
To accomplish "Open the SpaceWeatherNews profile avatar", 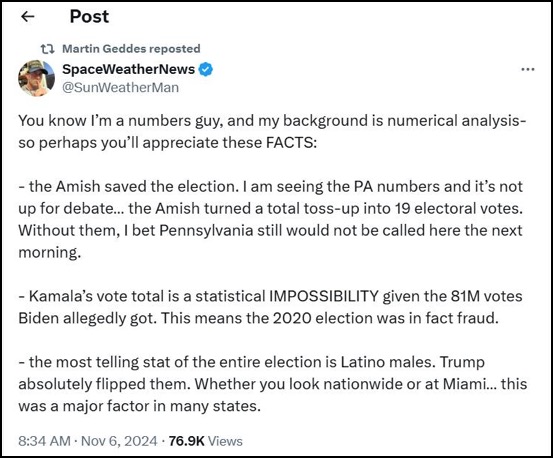I will [36, 78].
